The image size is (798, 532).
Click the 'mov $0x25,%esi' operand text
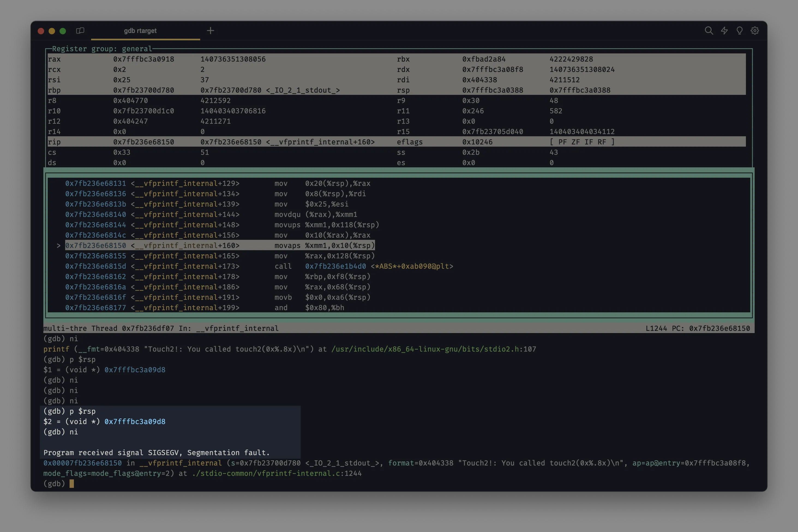(x=326, y=204)
